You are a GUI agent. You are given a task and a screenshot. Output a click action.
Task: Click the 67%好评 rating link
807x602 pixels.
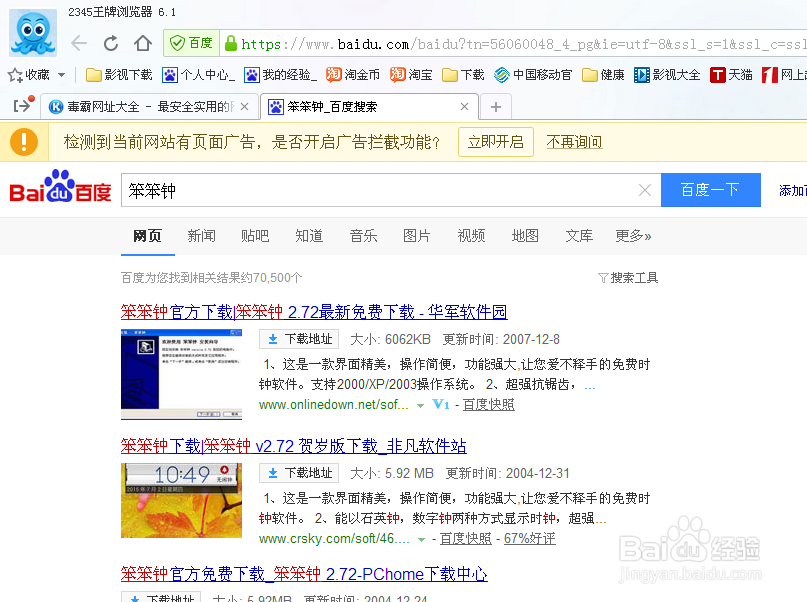530,539
